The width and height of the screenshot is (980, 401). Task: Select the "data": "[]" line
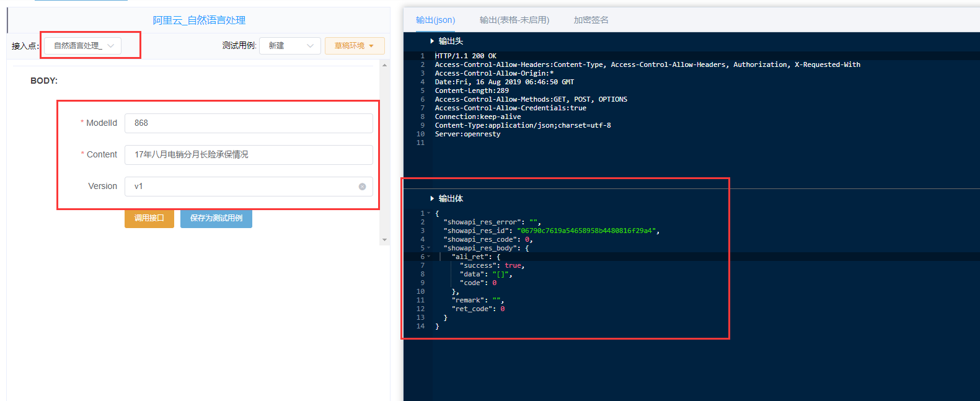coord(486,274)
